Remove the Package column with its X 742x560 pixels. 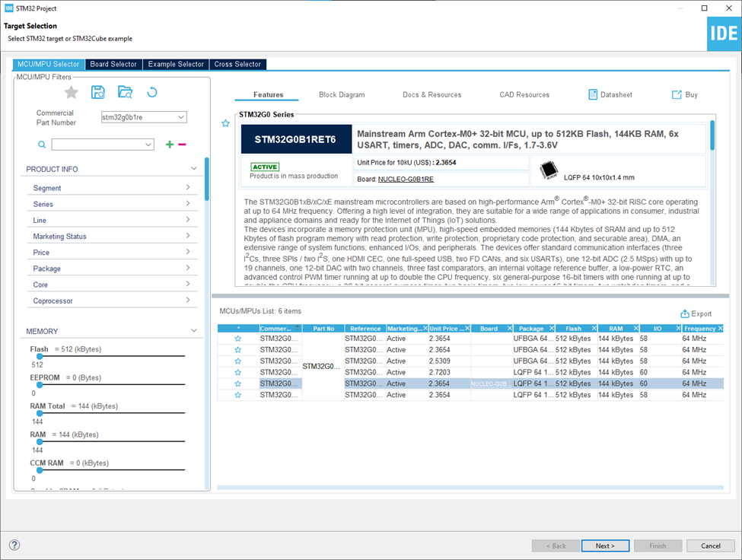pos(552,328)
